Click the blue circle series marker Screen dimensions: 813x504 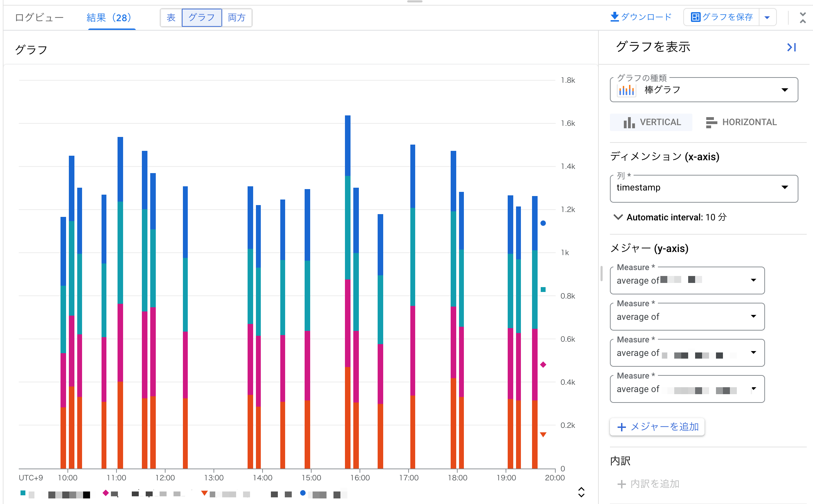point(543,223)
